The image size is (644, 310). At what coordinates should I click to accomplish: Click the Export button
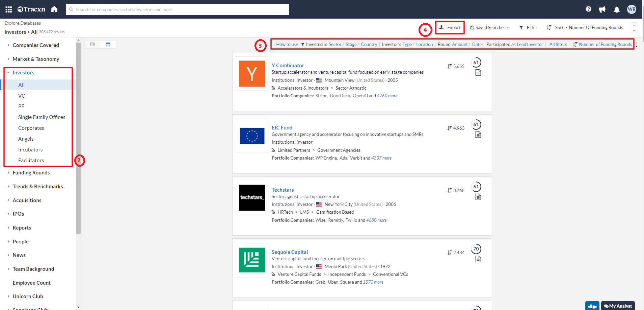pyautogui.click(x=450, y=27)
